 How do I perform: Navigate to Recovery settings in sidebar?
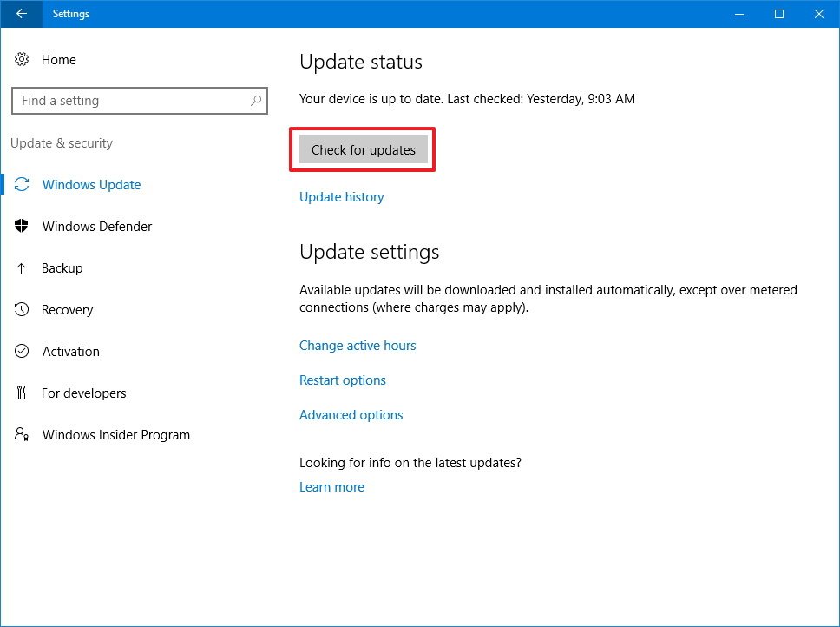click(x=67, y=309)
